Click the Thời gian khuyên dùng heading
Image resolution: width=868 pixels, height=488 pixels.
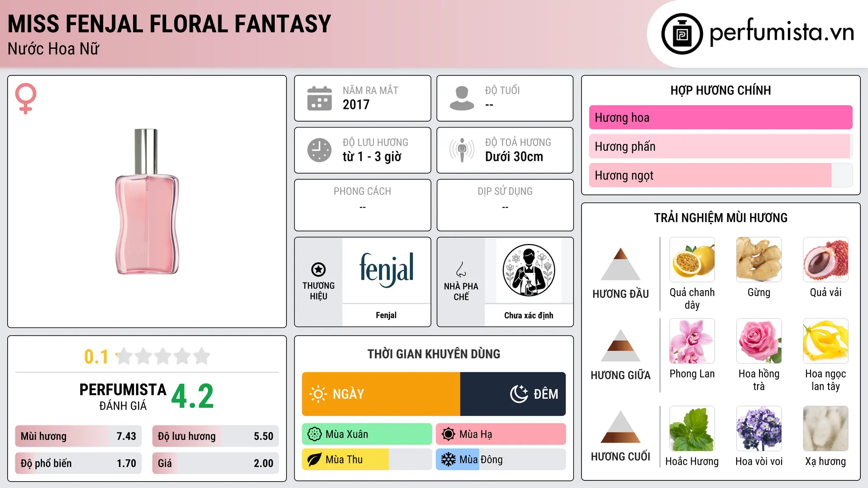(x=434, y=354)
